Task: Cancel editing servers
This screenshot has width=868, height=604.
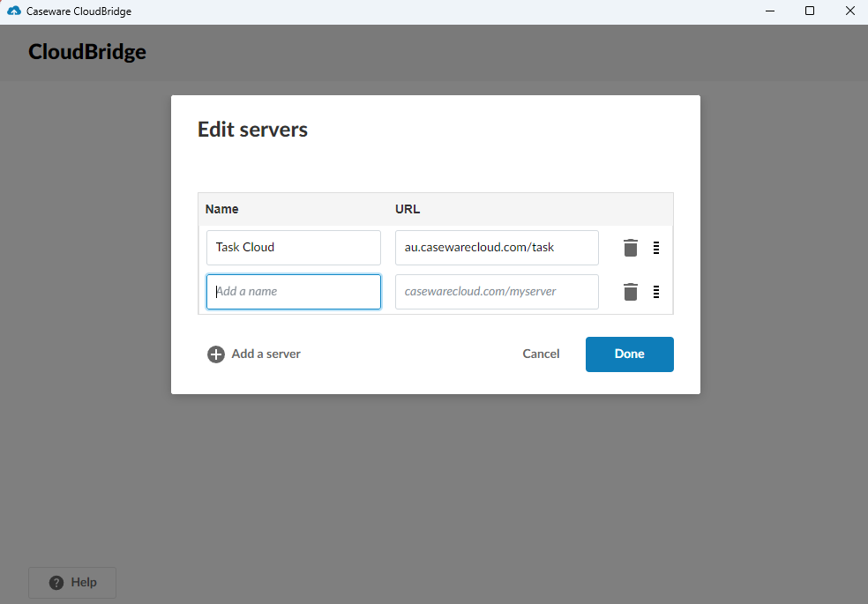Action: (x=541, y=354)
